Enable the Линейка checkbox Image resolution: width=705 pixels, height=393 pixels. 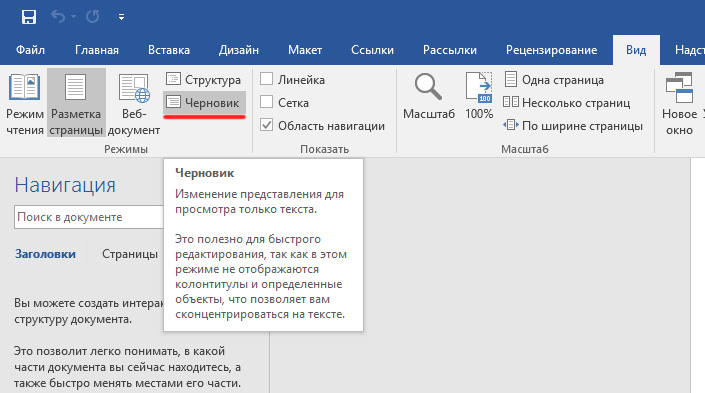(266, 79)
